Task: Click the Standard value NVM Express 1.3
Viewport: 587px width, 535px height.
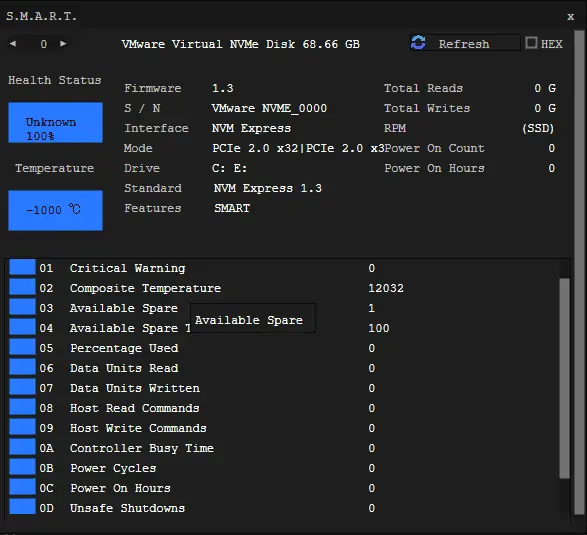Action: coord(268,188)
